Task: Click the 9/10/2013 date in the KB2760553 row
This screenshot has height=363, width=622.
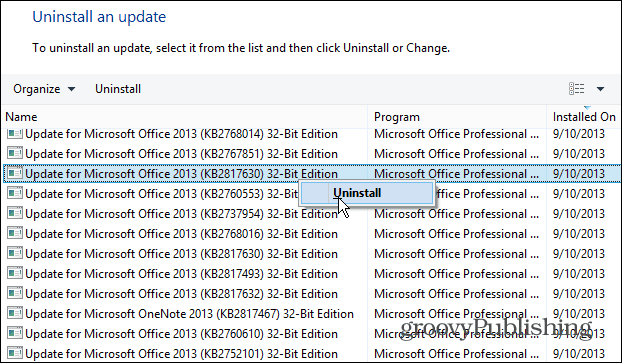Action: pos(579,194)
